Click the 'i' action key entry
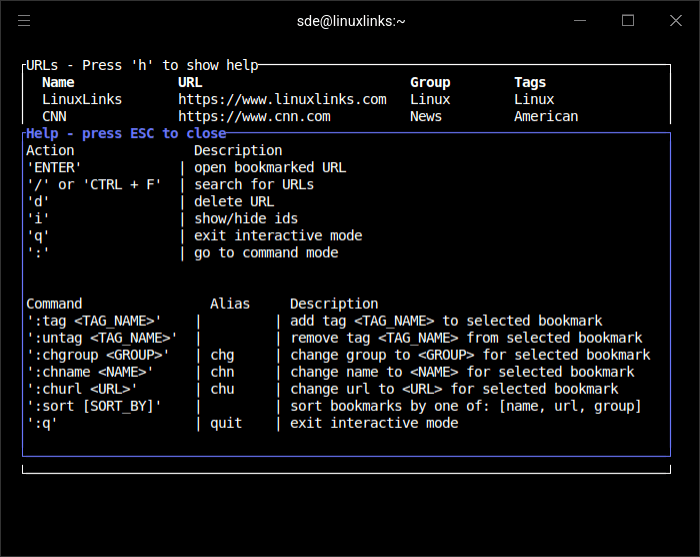The height and width of the screenshot is (557, 700). [38, 218]
